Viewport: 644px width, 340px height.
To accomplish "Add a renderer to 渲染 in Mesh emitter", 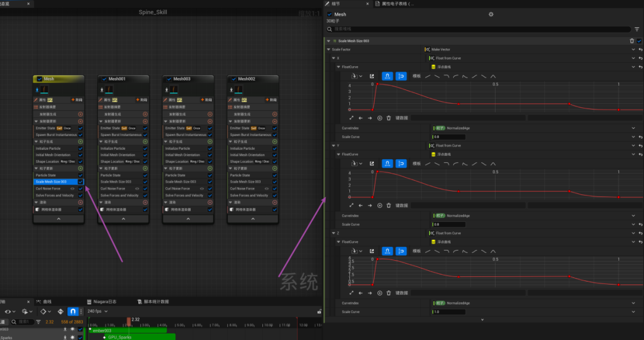I will (80, 202).
